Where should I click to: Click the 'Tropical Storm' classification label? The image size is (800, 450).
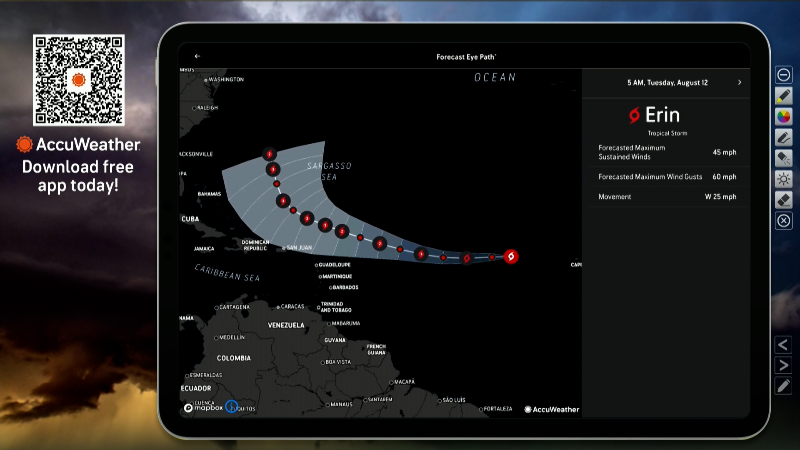pyautogui.click(x=667, y=133)
